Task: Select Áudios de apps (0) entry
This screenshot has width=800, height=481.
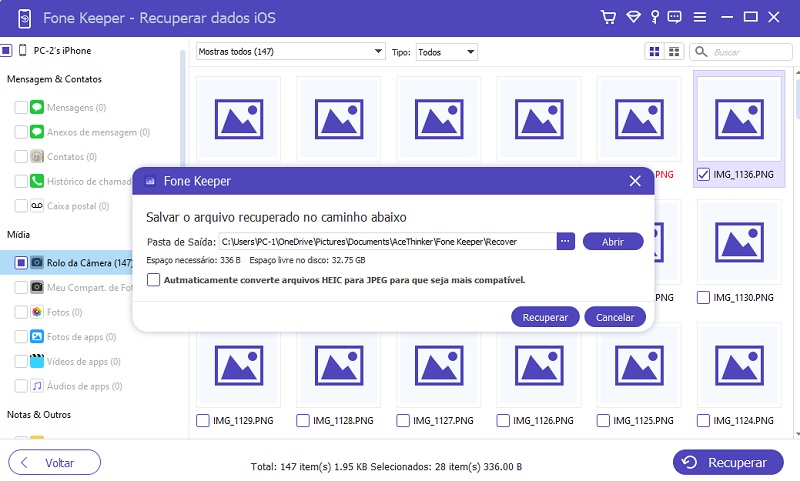Action: 85,386
